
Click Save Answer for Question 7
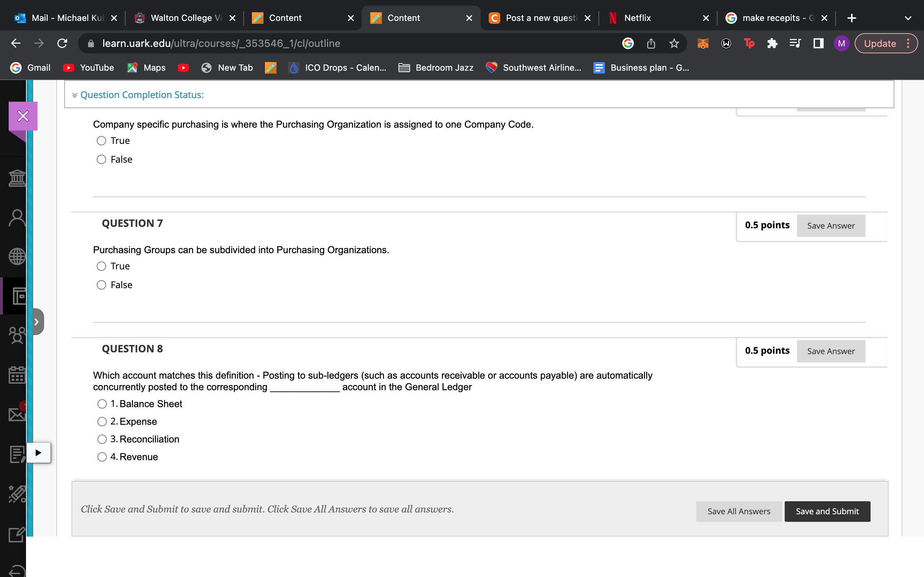click(x=831, y=226)
